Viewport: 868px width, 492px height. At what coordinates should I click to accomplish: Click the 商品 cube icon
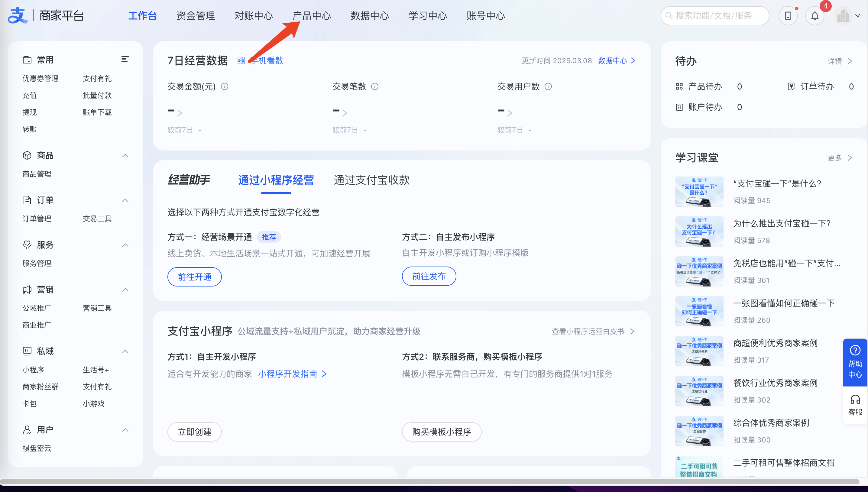(x=27, y=155)
